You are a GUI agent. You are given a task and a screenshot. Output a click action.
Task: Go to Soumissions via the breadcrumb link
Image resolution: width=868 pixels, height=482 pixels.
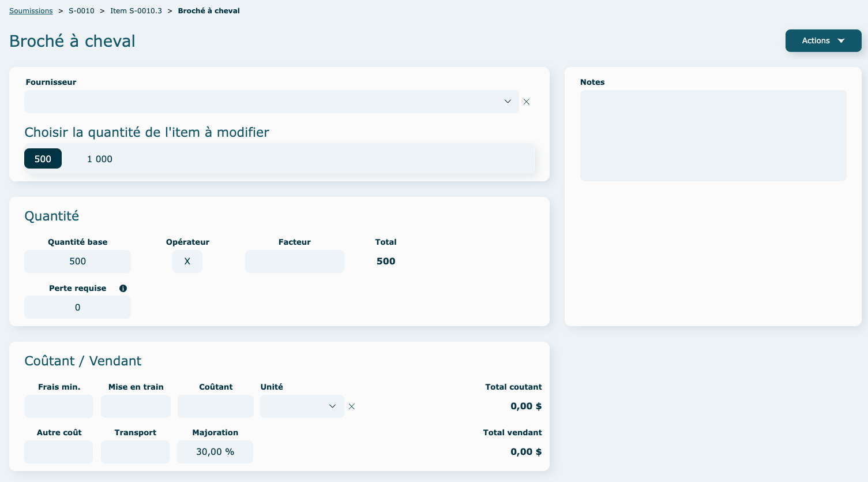31,11
